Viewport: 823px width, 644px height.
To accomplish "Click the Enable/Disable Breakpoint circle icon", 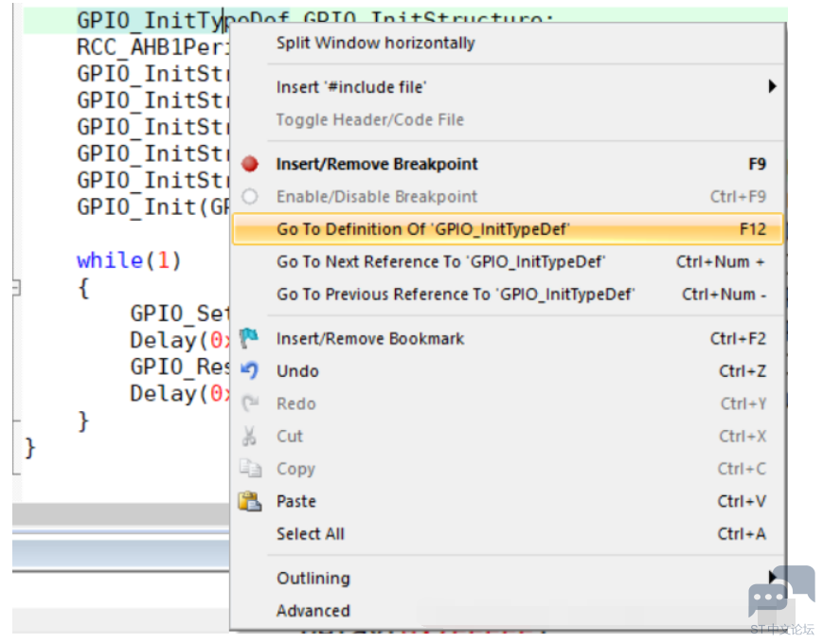I will tap(250, 196).
